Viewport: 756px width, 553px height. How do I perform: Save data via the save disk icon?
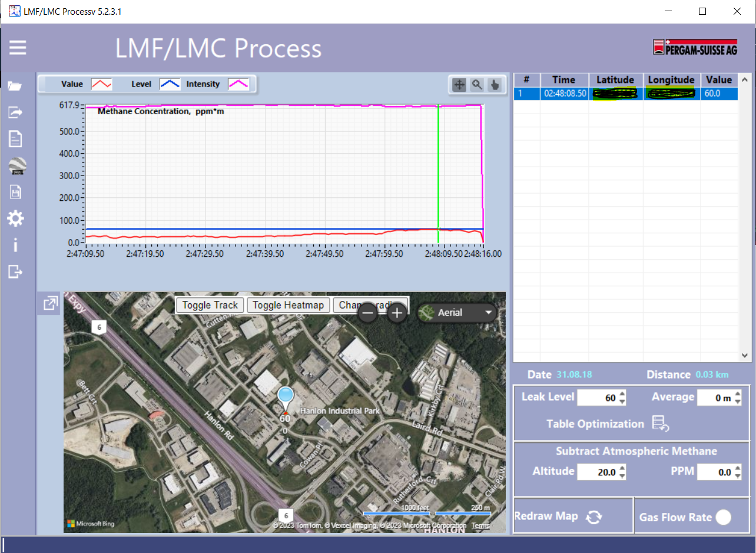[15, 192]
